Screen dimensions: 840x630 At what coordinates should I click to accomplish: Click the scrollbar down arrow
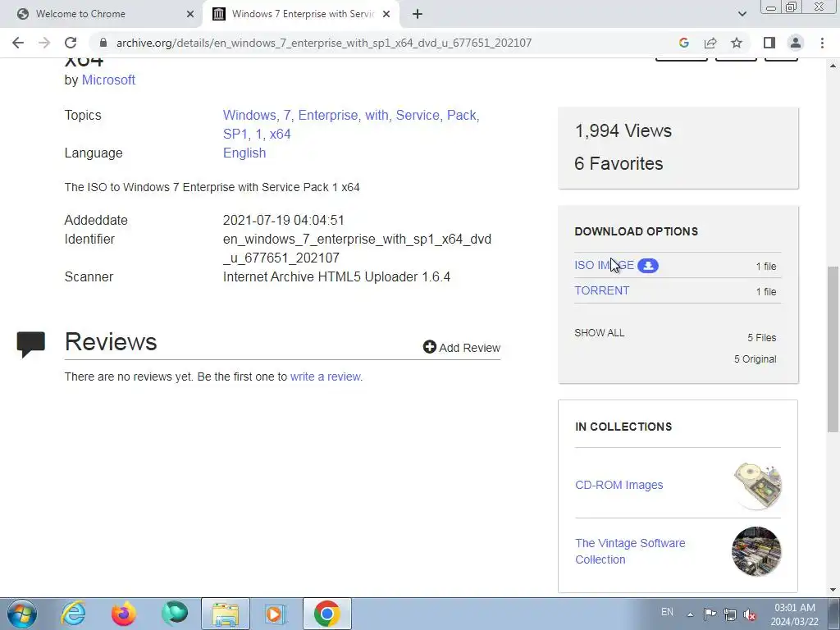833,589
